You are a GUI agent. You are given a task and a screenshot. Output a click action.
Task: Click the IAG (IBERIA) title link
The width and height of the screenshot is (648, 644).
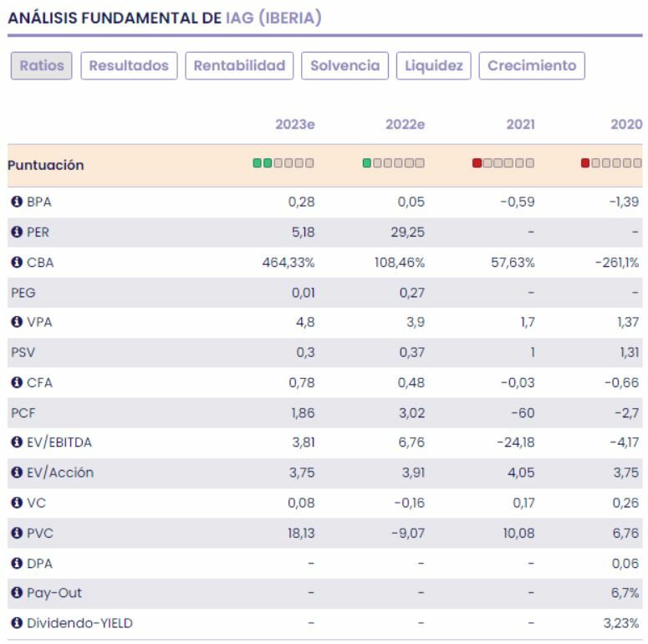273,18
